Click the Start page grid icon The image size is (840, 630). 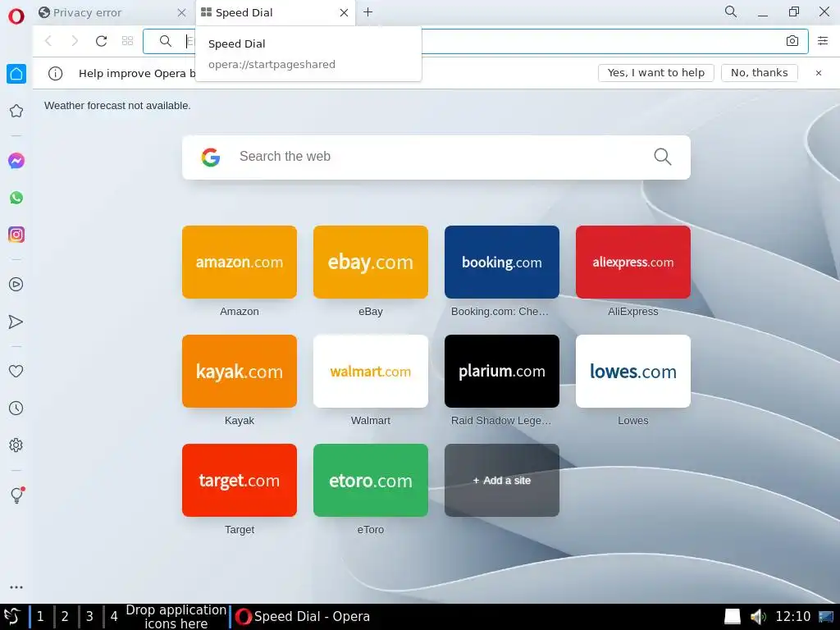point(127,41)
